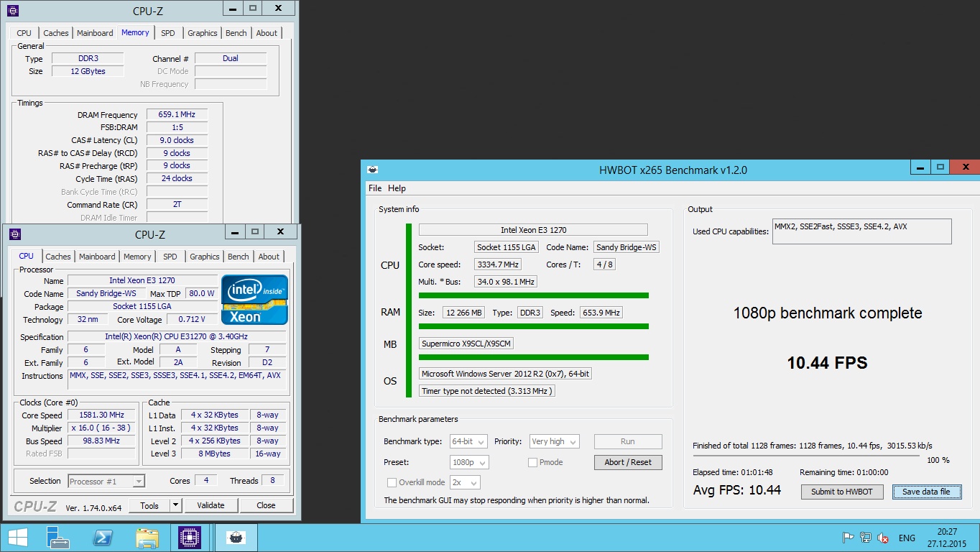The width and height of the screenshot is (980, 552).
Task: Open the Help menu in HWBOT
Action: [x=397, y=188]
